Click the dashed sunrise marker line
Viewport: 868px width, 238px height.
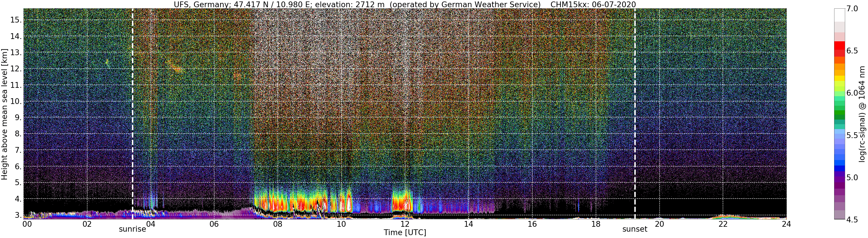[132, 114]
